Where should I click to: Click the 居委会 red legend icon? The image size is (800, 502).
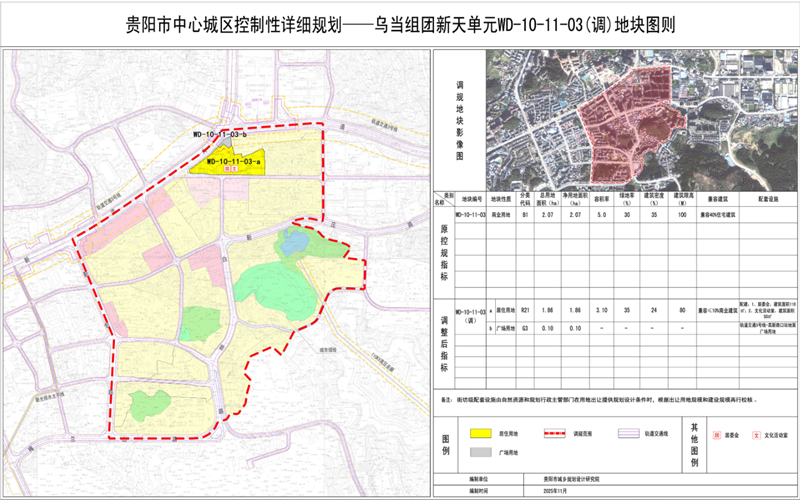point(716,436)
